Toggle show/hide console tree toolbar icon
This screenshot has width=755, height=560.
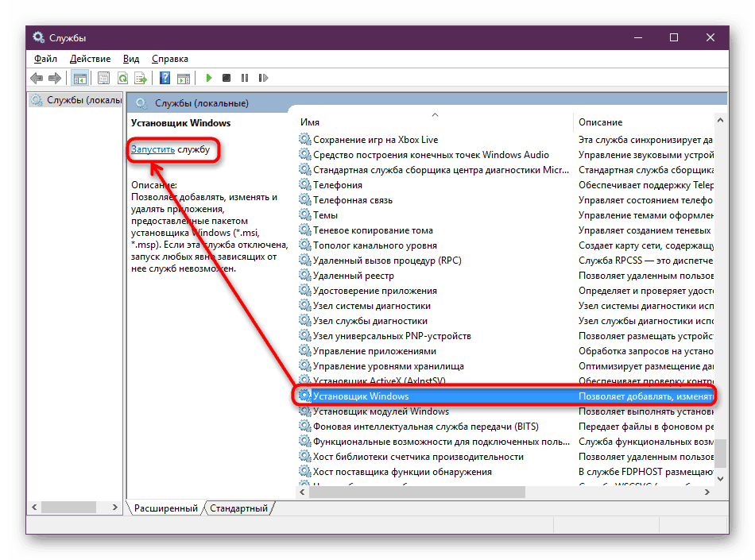click(x=80, y=78)
